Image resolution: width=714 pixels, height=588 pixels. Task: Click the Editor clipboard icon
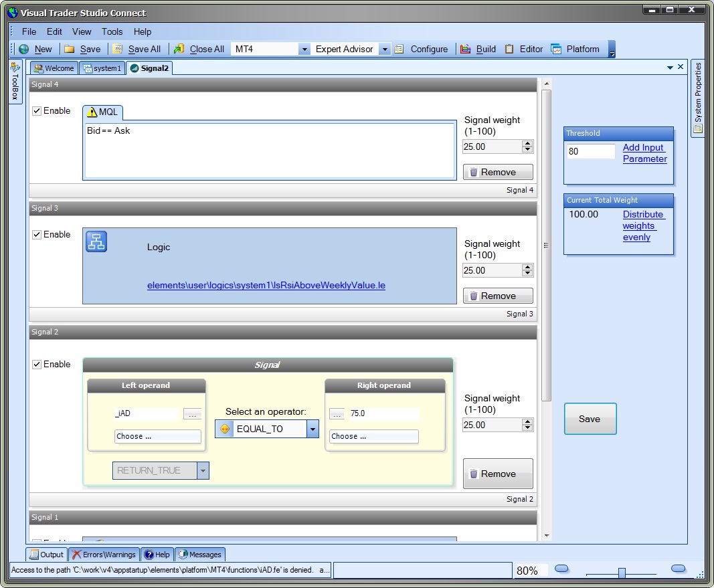509,49
